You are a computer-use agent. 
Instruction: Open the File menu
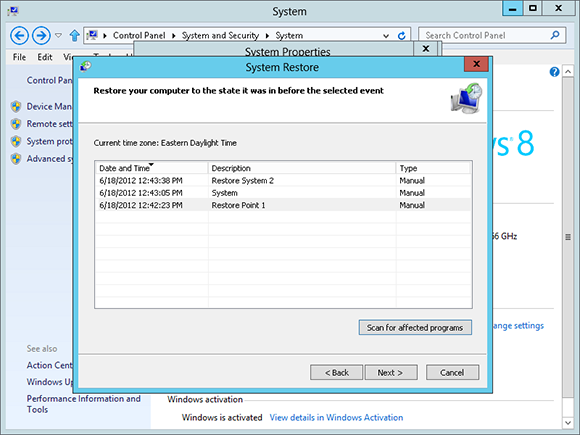[x=19, y=57]
